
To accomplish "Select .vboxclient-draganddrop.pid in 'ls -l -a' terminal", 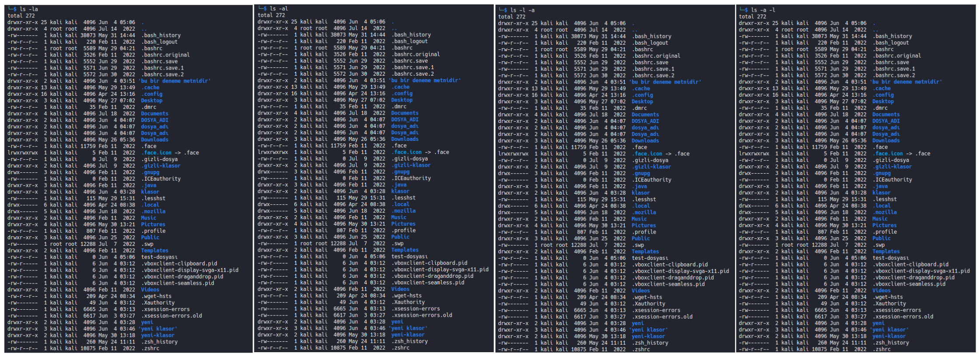I will [x=672, y=278].
